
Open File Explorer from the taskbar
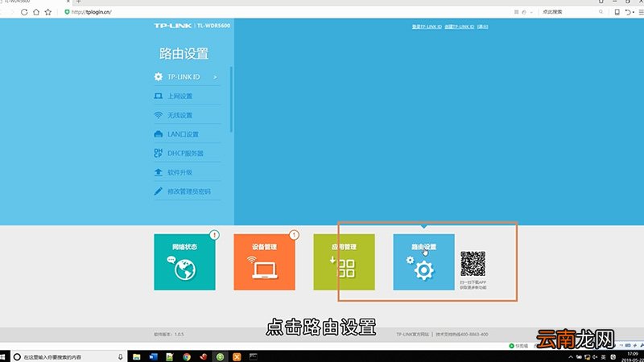(x=136, y=356)
